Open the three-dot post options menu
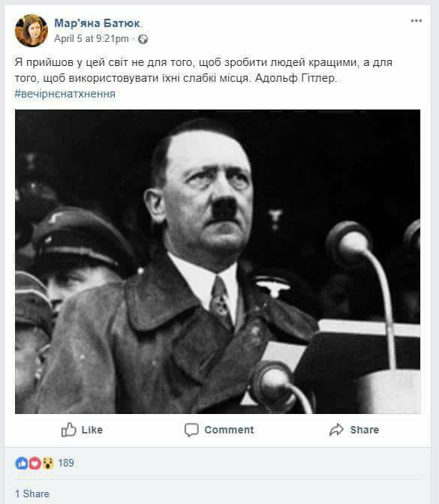The height and width of the screenshot is (504, 439). 416,21
